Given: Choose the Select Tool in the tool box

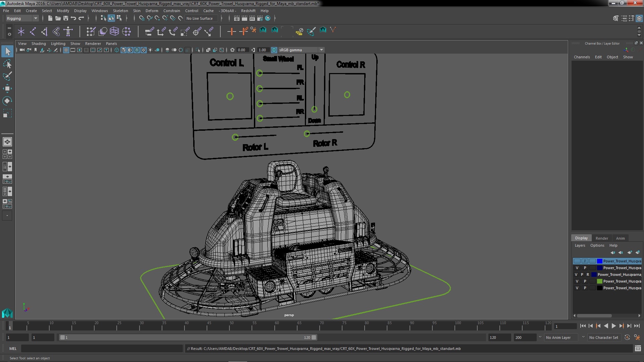Looking at the screenshot, I should [7, 51].
